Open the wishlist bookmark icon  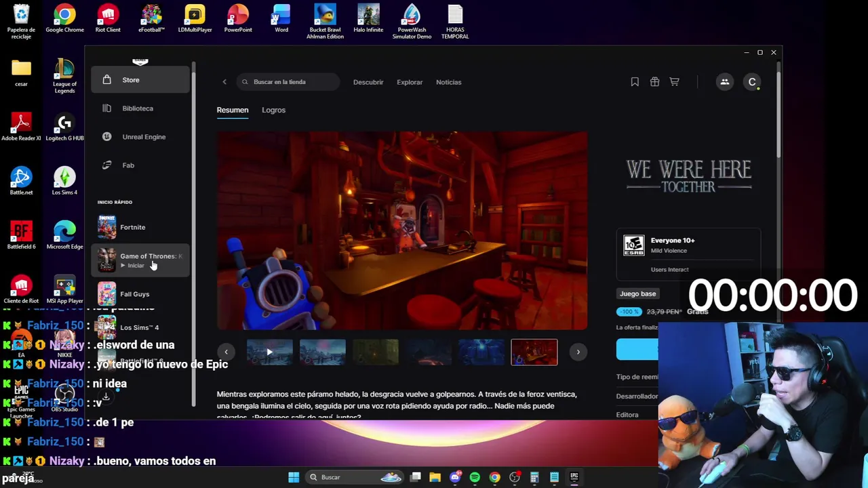[x=635, y=82]
